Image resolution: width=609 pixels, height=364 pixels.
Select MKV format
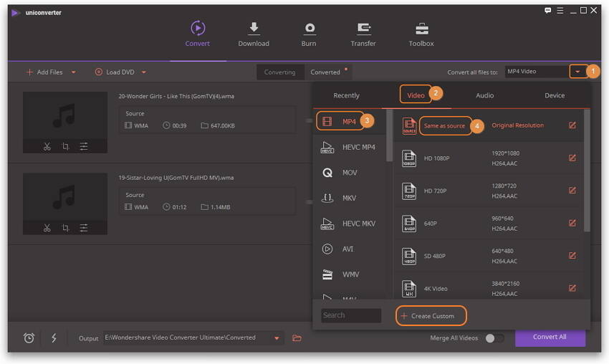pyautogui.click(x=349, y=198)
